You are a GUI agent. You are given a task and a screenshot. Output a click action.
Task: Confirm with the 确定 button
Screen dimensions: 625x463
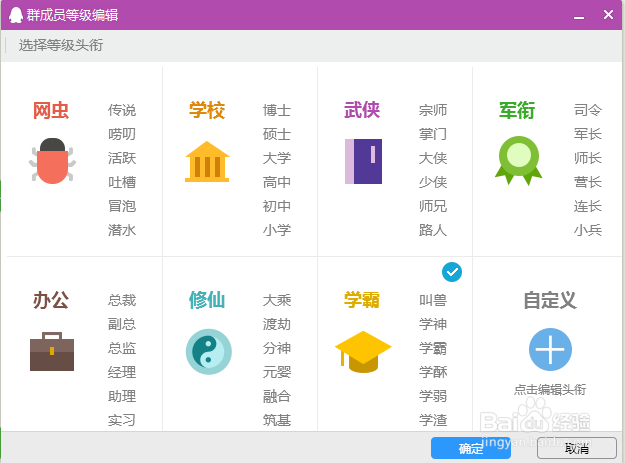(471, 449)
